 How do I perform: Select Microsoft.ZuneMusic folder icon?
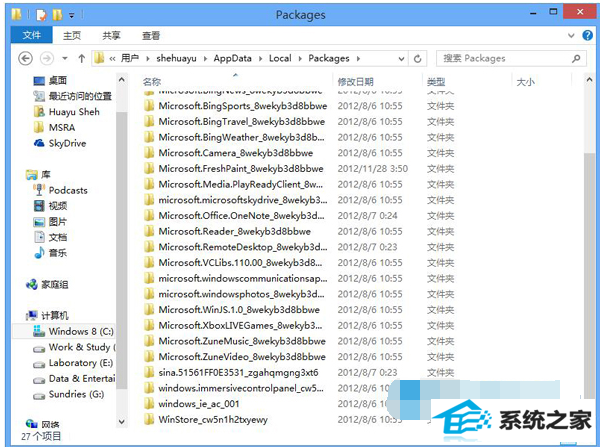pos(149,341)
